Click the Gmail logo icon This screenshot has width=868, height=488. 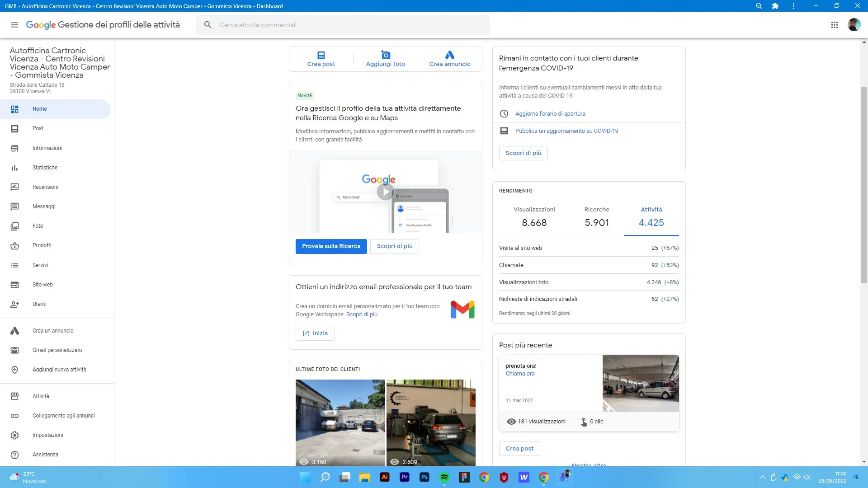coord(462,310)
